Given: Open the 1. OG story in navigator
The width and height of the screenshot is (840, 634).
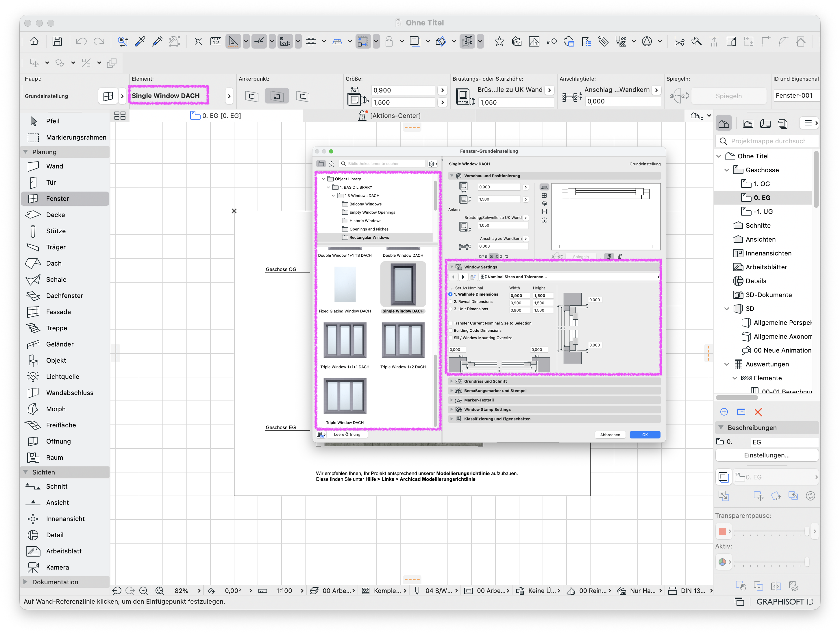Looking at the screenshot, I should (x=761, y=184).
